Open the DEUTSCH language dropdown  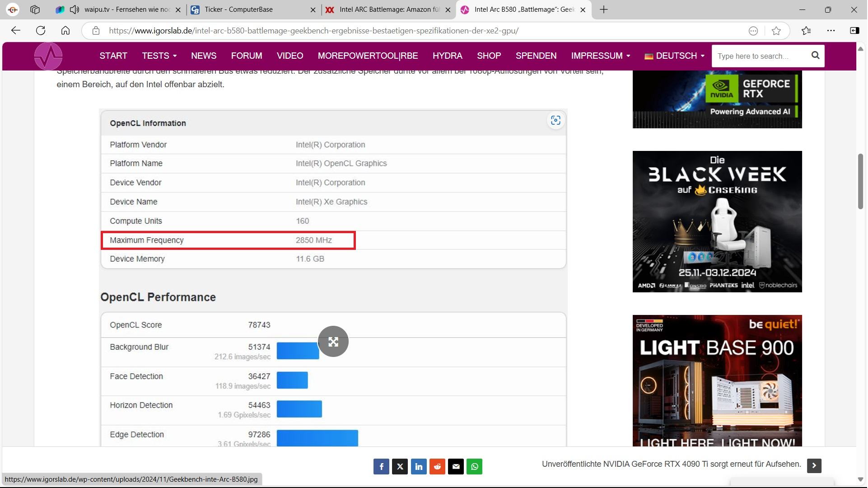click(674, 56)
